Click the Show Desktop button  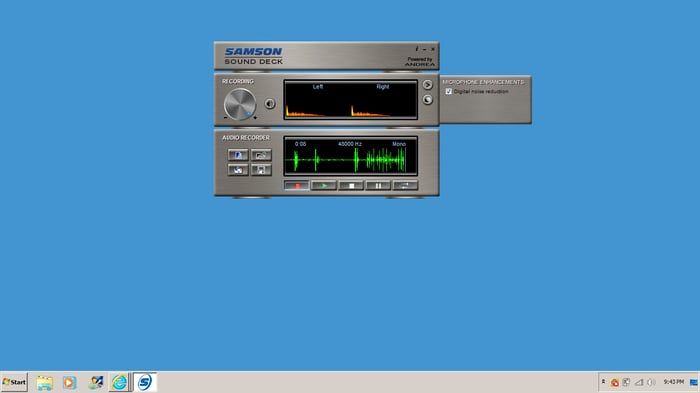tap(694, 382)
